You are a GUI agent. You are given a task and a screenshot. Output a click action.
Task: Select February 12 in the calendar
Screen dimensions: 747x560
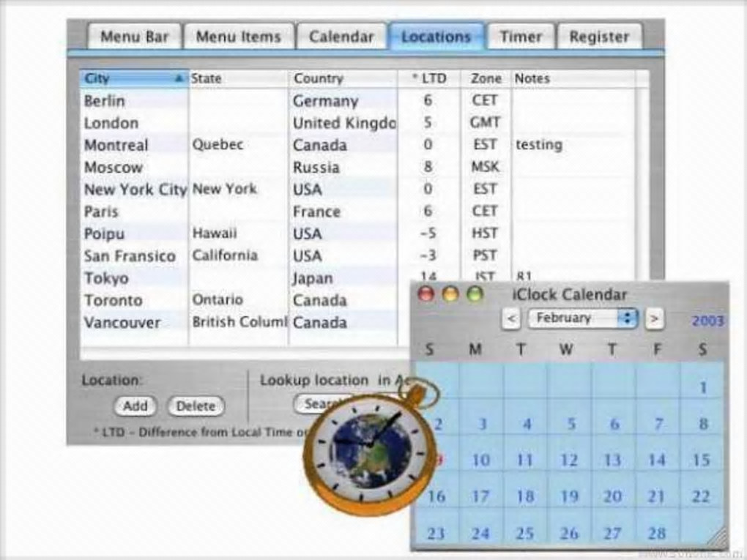[570, 454]
